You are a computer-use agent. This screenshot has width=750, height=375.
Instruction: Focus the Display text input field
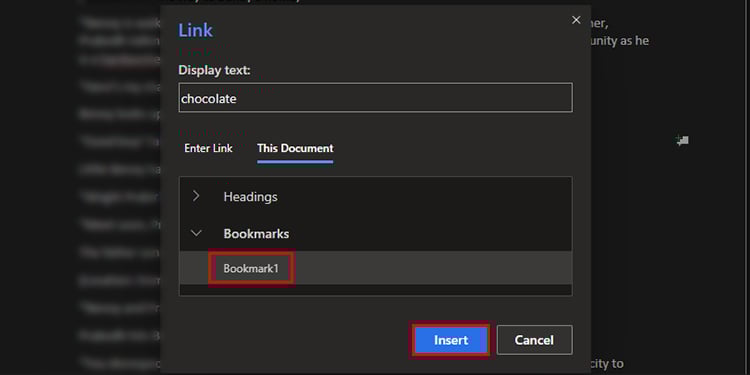click(375, 98)
